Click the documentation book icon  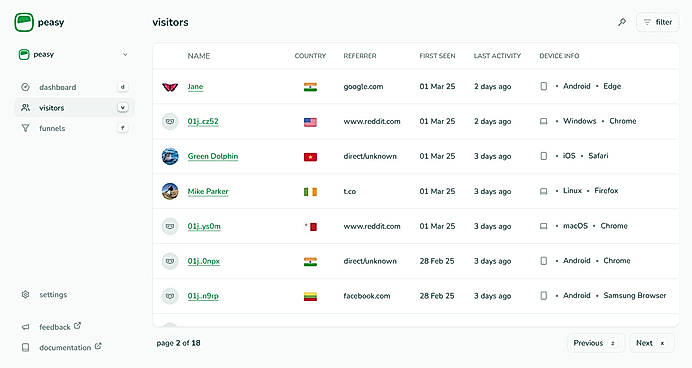26,347
